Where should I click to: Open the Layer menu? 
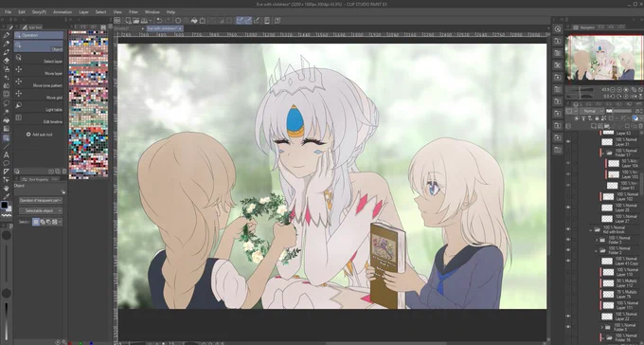pyautogui.click(x=83, y=12)
